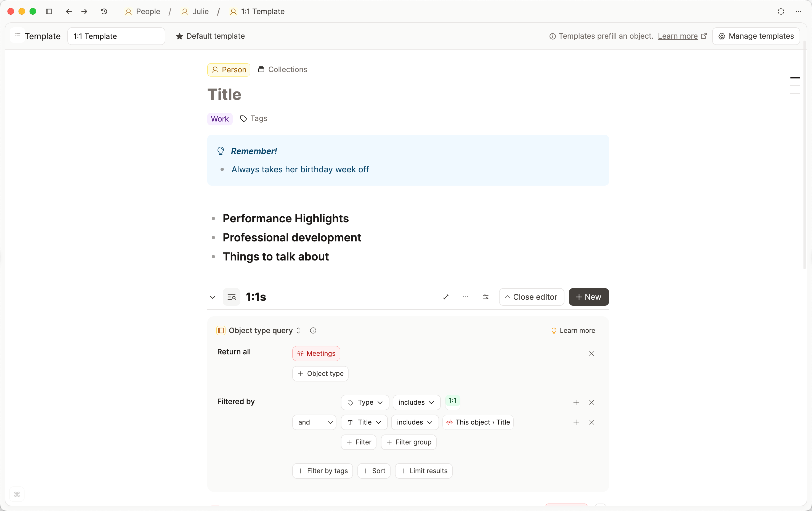Screen dimensions: 812x511
Task: Click the New button to add a 1:1
Action: pos(588,297)
